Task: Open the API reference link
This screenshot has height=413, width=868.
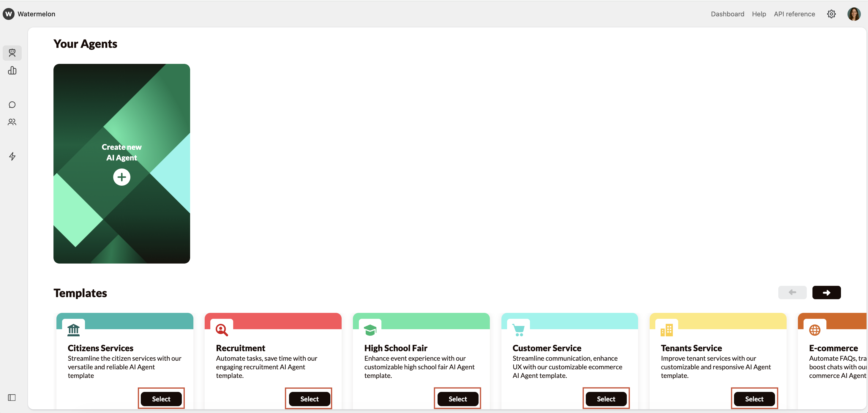Action: 794,14
